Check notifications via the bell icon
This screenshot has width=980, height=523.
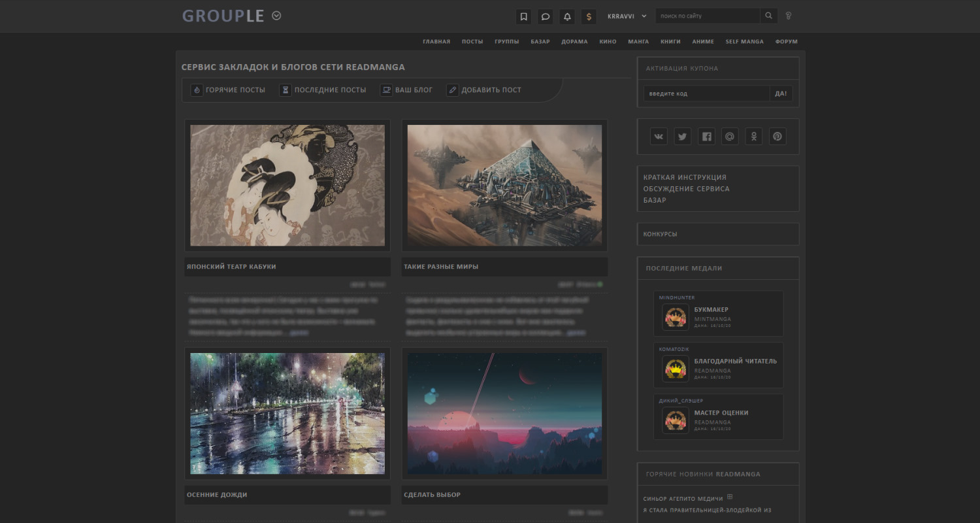[566, 17]
